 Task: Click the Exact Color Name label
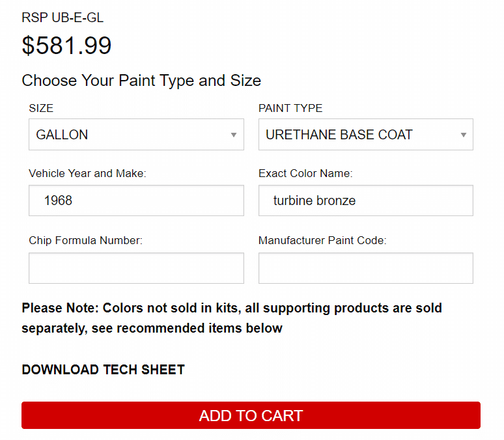pos(305,174)
